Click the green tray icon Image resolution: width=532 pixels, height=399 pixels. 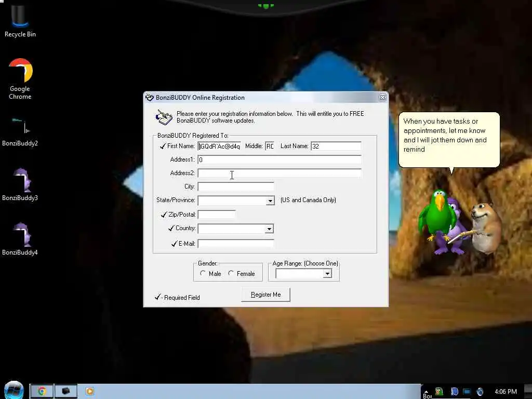[x=439, y=392]
